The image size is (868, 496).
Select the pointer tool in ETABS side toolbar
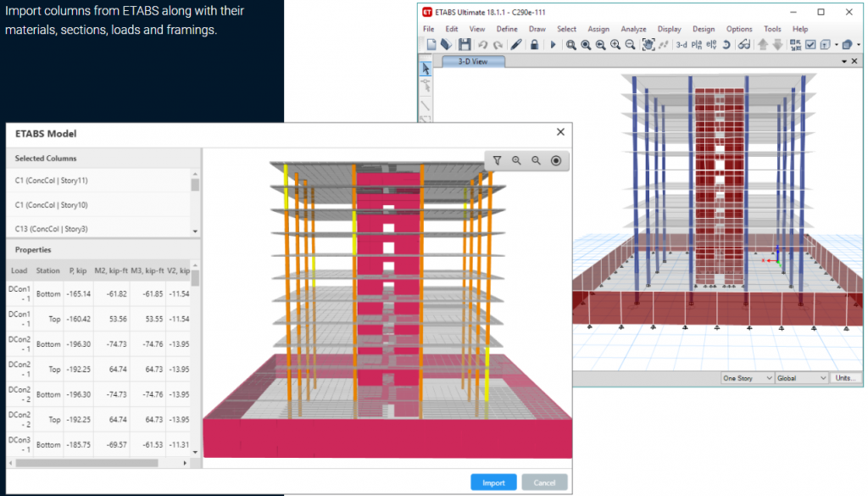(x=426, y=69)
